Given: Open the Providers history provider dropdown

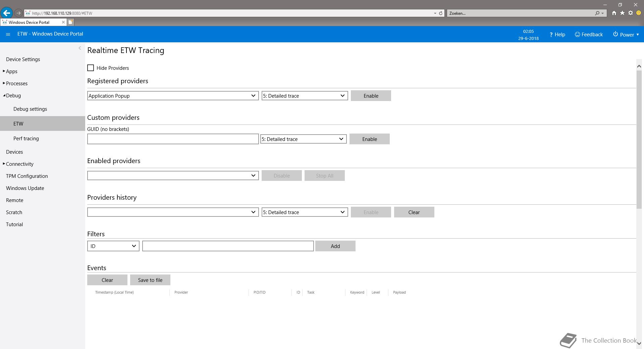Looking at the screenshot, I should pyautogui.click(x=173, y=212).
